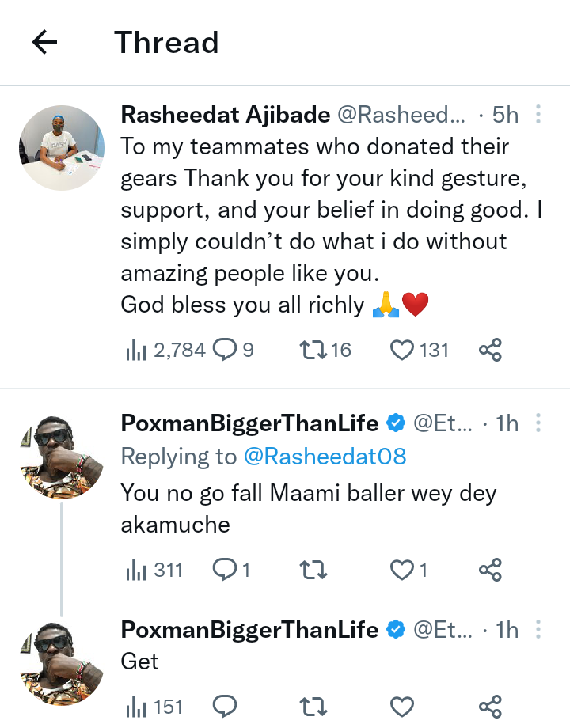Reply to the 'You no go fall' tweet

226,570
